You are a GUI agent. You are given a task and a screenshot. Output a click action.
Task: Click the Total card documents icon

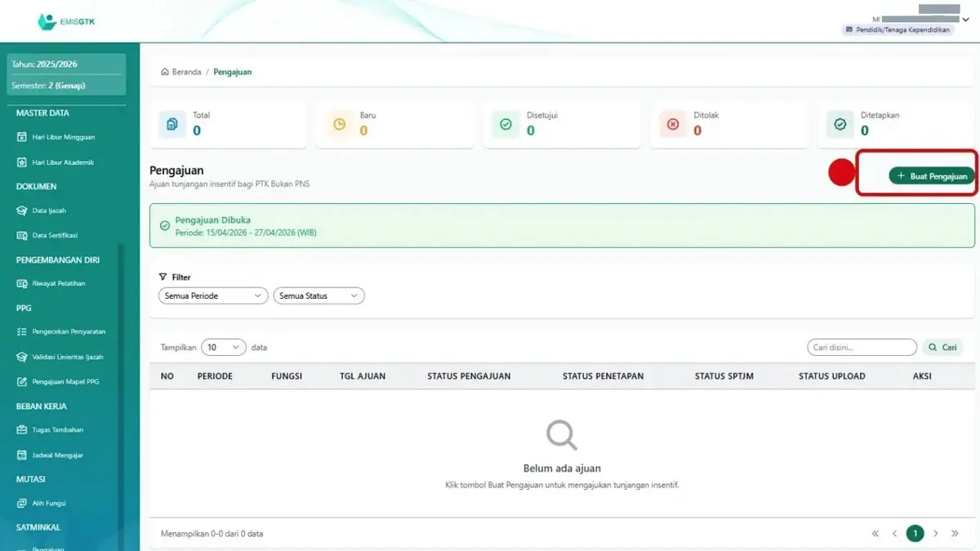pyautogui.click(x=172, y=124)
